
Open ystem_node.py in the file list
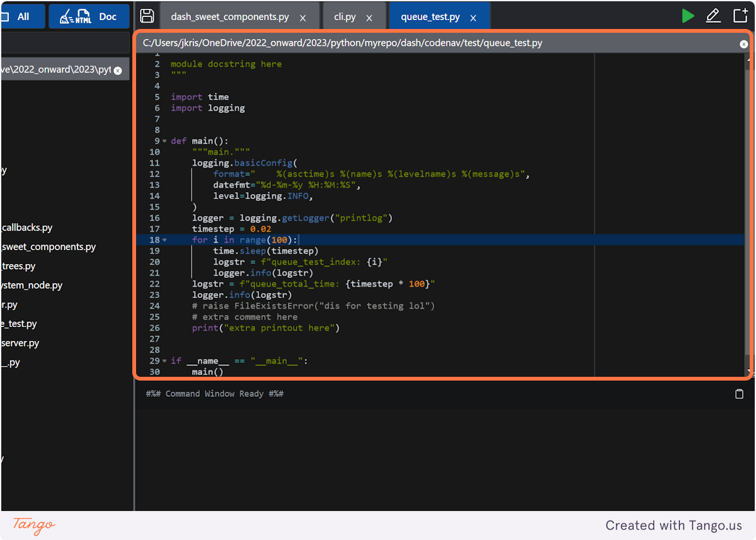[x=31, y=285]
